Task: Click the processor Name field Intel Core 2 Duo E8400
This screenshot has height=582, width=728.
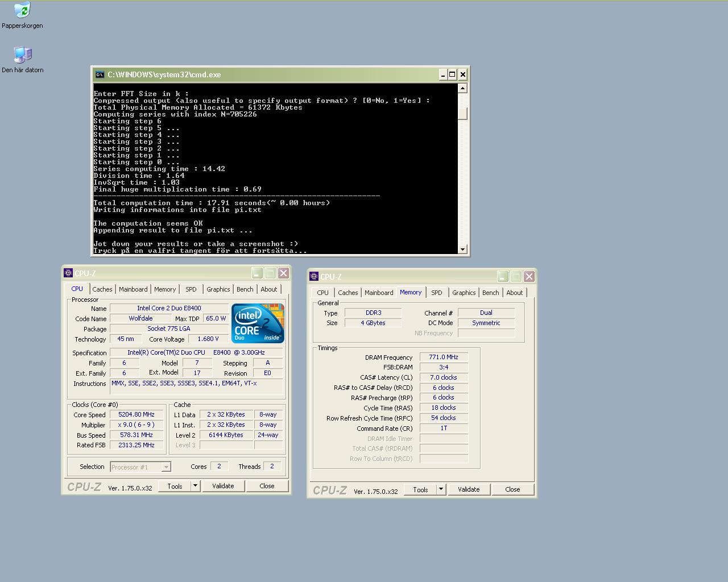Action: pyautogui.click(x=169, y=308)
